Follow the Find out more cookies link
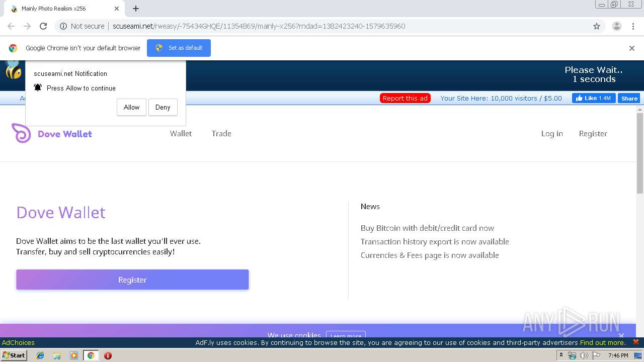The image size is (644, 362). tap(603, 342)
